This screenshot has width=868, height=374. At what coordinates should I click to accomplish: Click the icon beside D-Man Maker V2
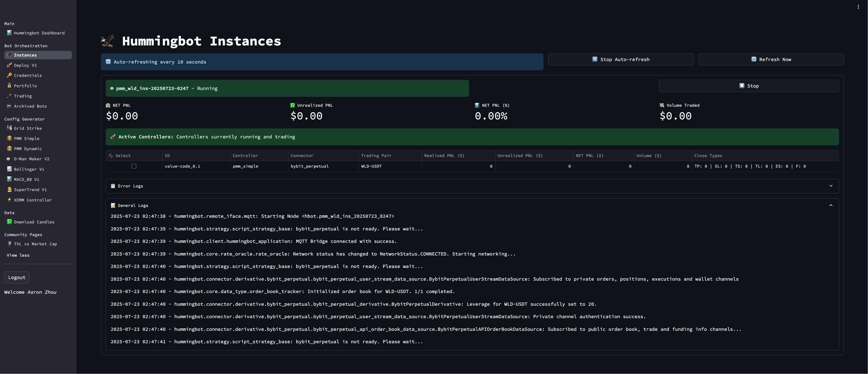point(9,159)
